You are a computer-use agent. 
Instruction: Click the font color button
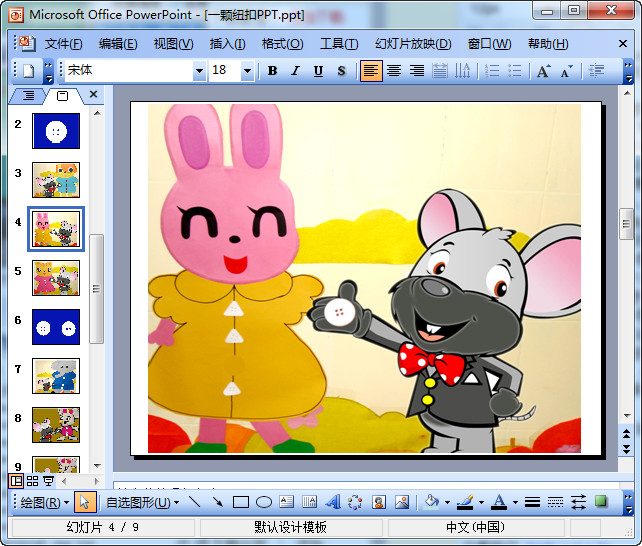pos(499,502)
